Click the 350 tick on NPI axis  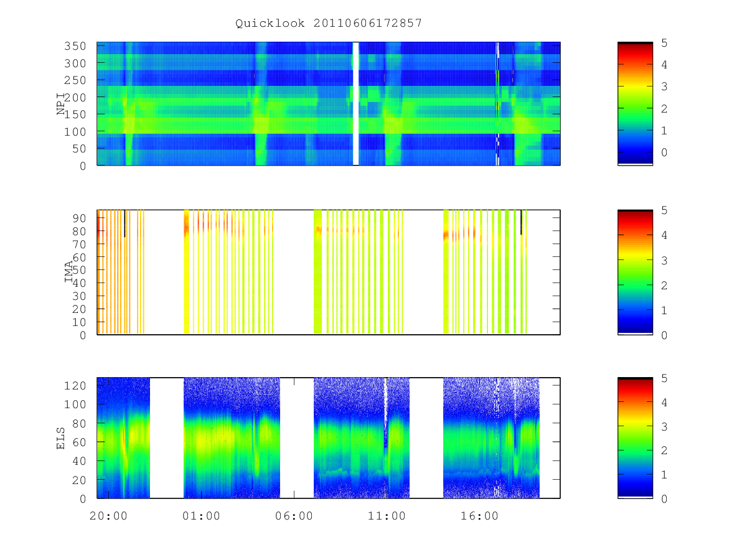(x=75, y=46)
